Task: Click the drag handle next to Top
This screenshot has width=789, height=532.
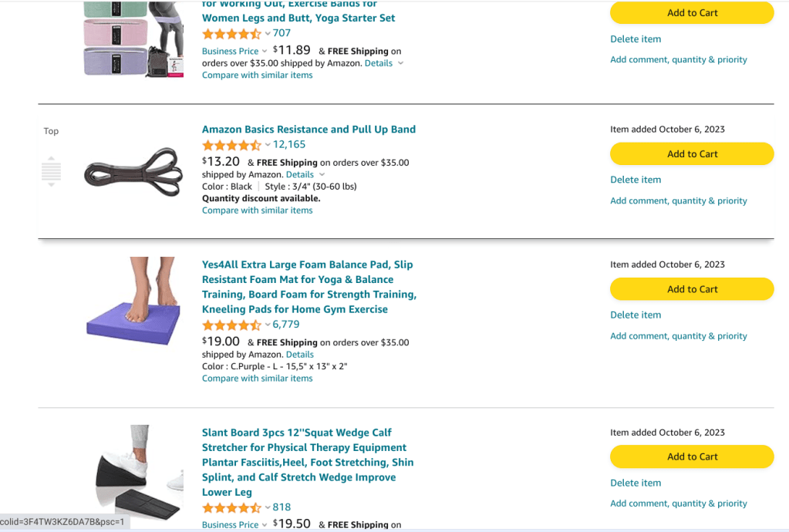Action: pos(51,171)
